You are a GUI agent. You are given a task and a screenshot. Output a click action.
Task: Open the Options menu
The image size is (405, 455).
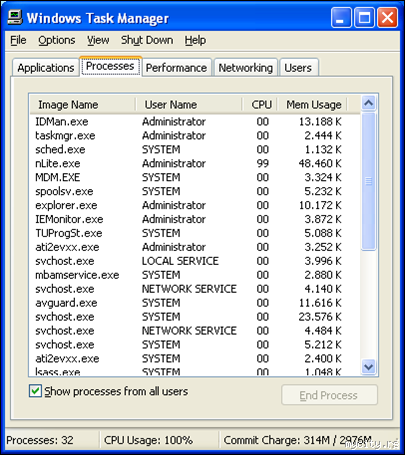[57, 40]
